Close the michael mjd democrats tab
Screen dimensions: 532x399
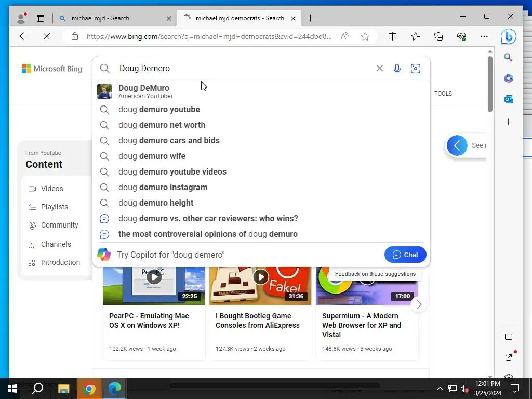click(x=293, y=18)
